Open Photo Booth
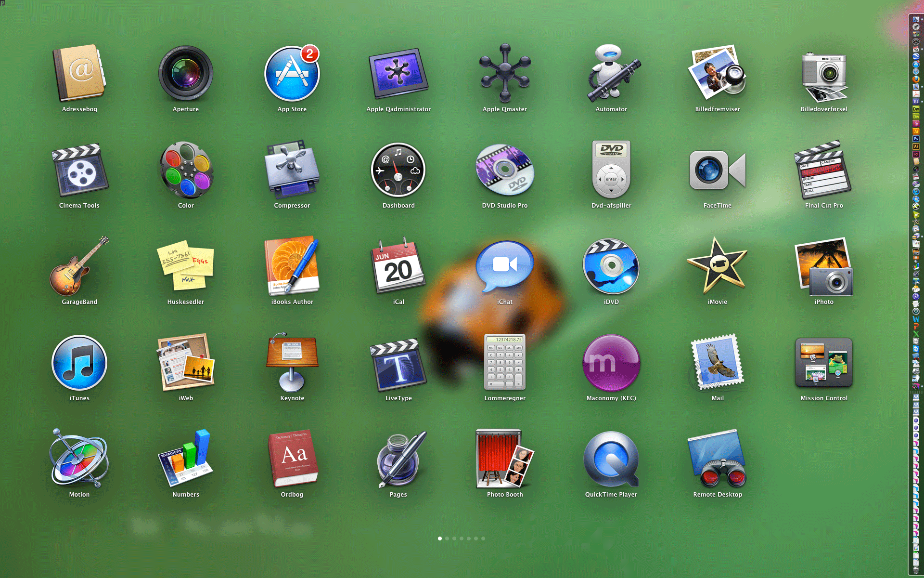 click(504, 459)
